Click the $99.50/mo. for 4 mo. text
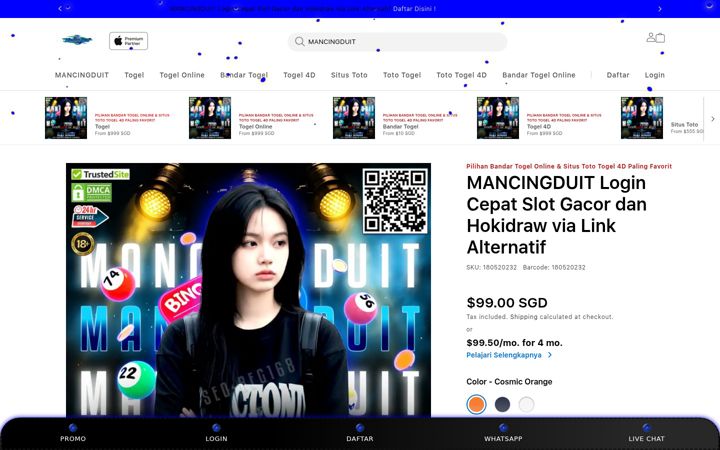 [514, 343]
